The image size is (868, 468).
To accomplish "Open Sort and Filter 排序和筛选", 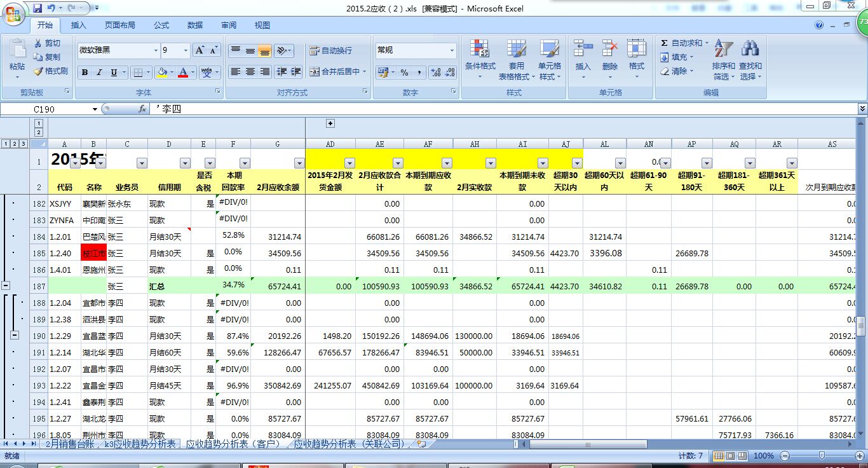I will (x=723, y=60).
